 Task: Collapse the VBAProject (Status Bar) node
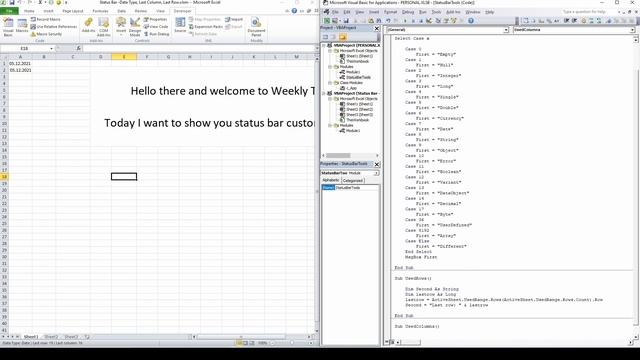pos(324,93)
